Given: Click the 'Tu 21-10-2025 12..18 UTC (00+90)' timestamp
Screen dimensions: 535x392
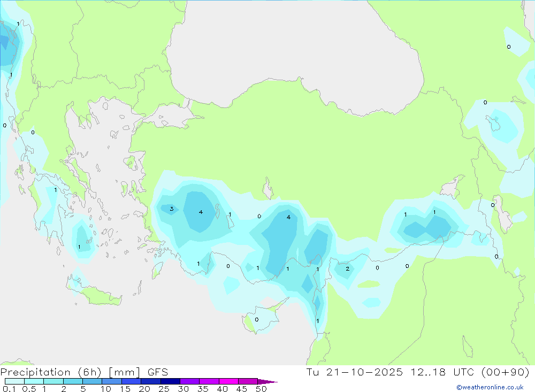Looking at the screenshot, I should pyautogui.click(x=418, y=372).
